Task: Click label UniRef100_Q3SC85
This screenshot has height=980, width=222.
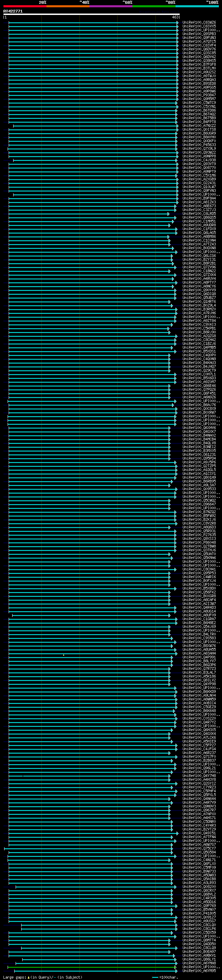Action: coord(199,53)
